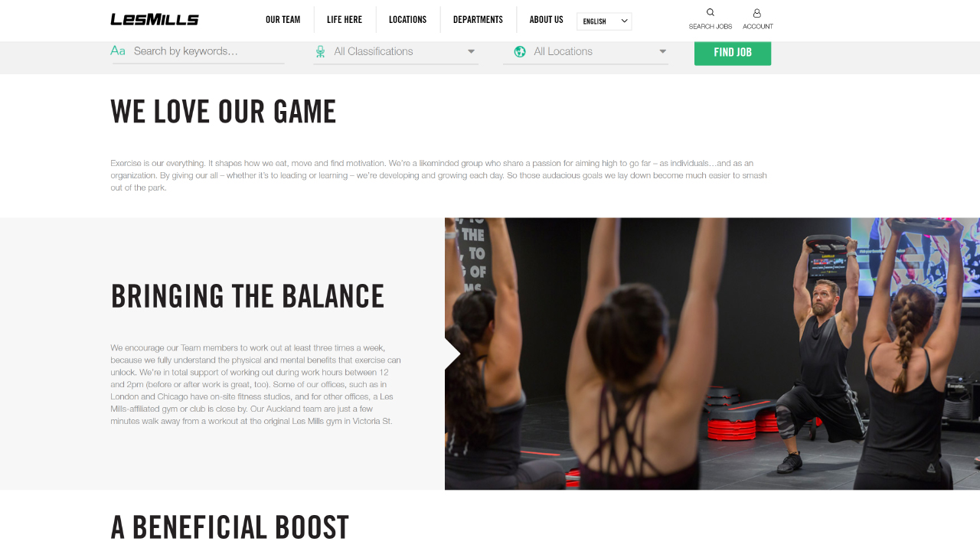Expand the All Locations dropdown arrow
Viewport: 980px width, 551px height.
pyautogui.click(x=662, y=51)
